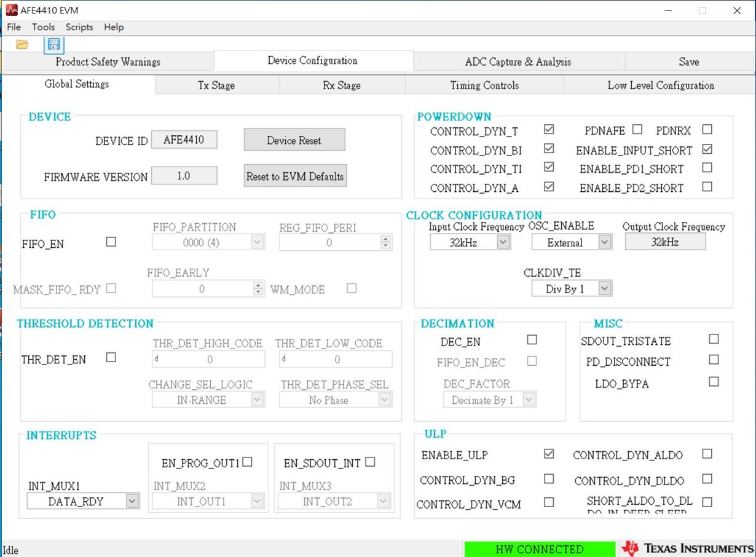Open file using the folder toolbar icon
The width and height of the screenshot is (756, 557).
click(x=22, y=44)
